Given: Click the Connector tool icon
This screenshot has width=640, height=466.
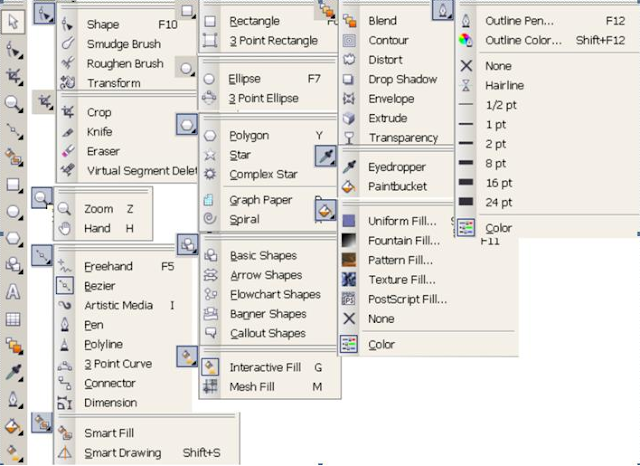Looking at the screenshot, I should pos(65,383).
